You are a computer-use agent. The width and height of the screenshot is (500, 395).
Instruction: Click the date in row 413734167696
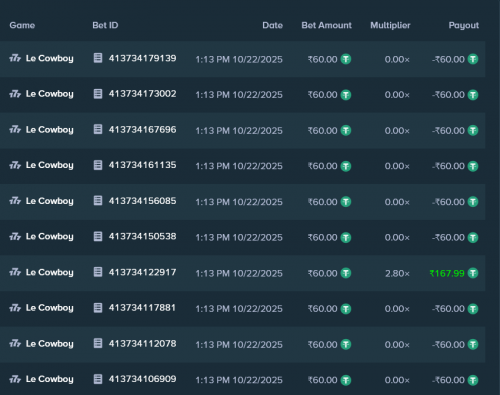point(239,130)
